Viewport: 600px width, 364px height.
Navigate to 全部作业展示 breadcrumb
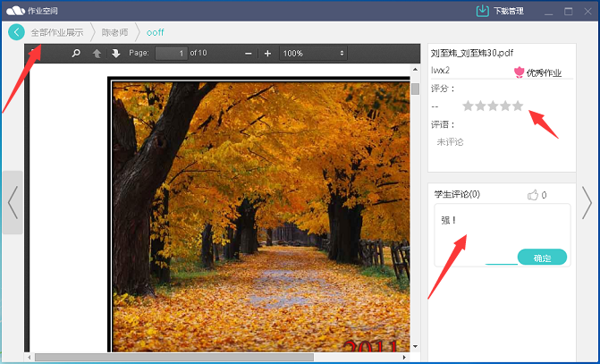click(57, 32)
